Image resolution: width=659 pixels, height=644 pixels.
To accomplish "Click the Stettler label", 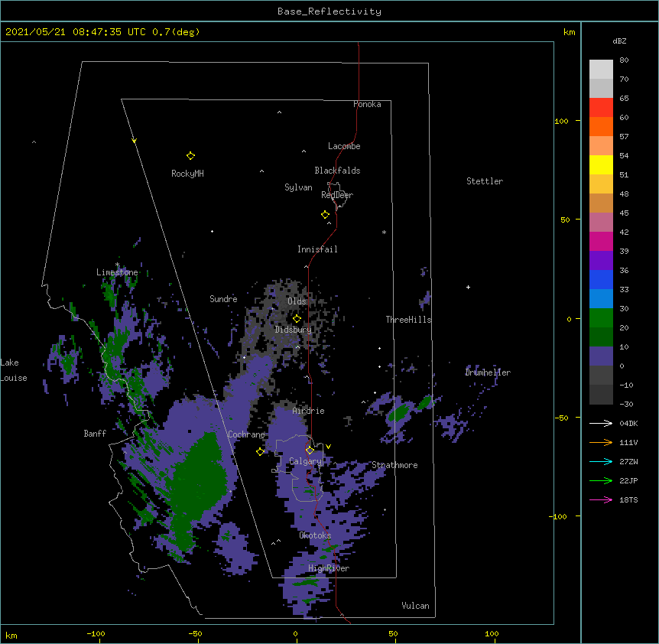I will [485, 181].
